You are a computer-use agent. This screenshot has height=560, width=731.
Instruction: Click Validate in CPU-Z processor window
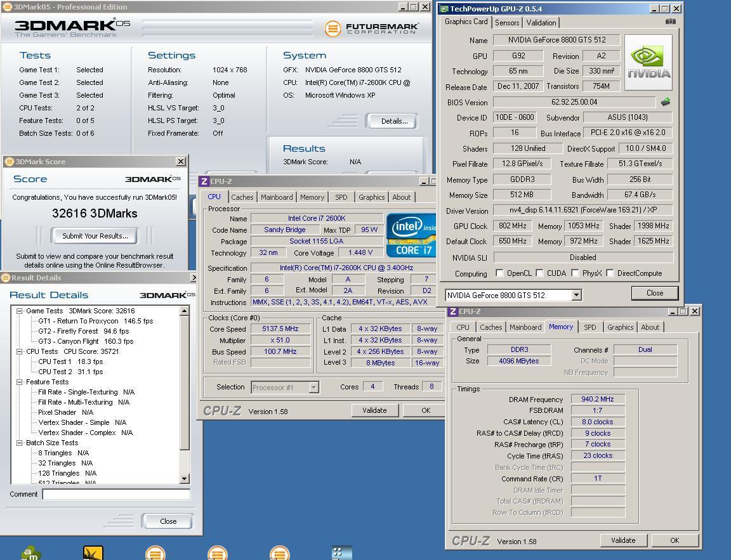pos(374,410)
